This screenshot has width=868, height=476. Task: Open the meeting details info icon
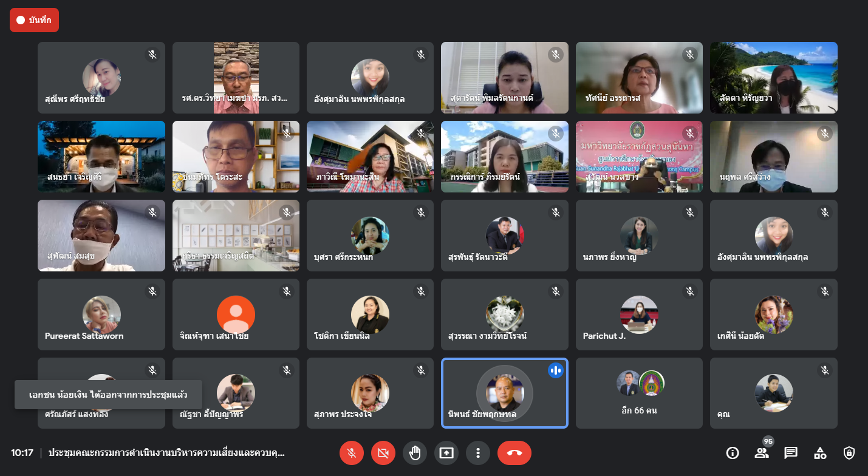733,453
